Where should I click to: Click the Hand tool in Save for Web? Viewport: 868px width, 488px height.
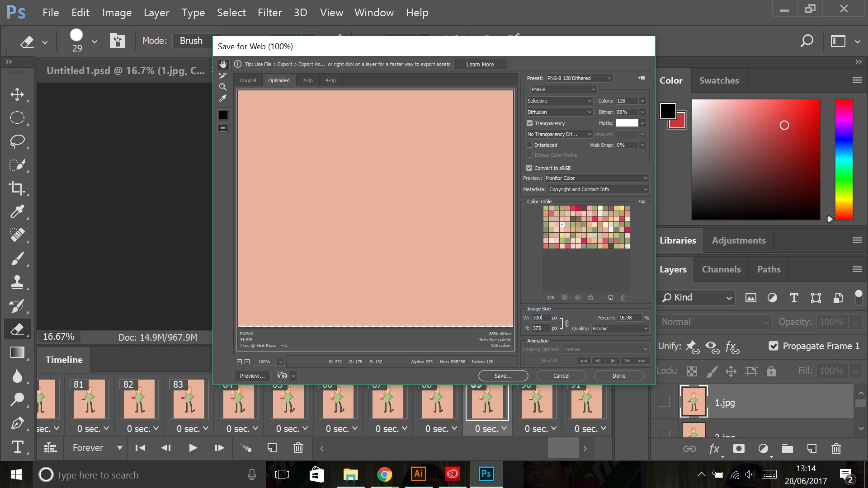pos(223,64)
